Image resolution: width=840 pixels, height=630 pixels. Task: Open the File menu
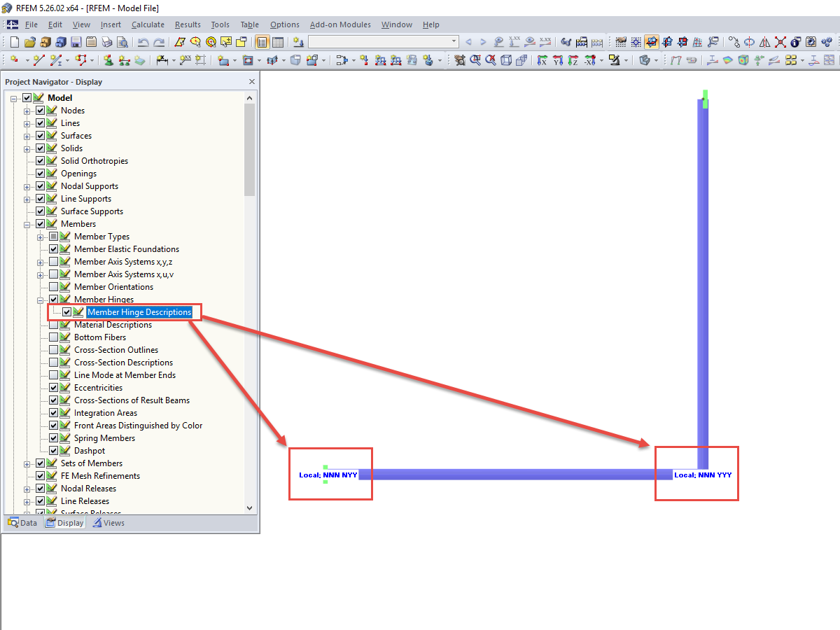point(31,24)
